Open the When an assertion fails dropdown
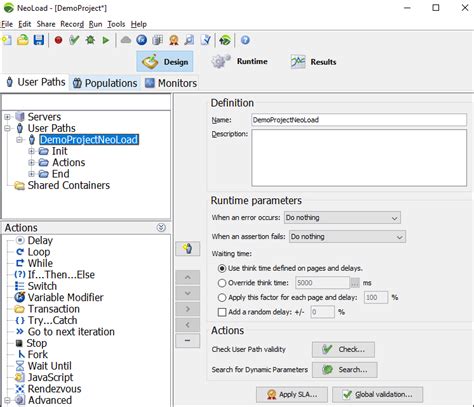 click(x=347, y=237)
